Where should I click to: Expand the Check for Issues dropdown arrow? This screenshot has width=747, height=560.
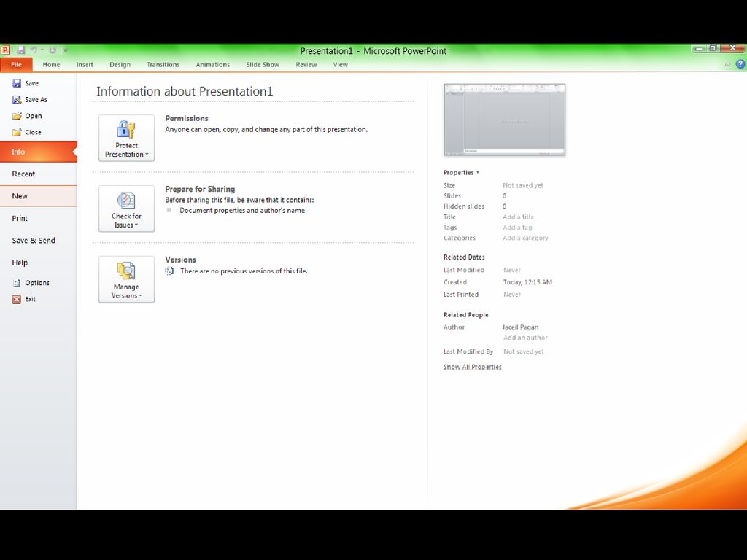pos(136,225)
